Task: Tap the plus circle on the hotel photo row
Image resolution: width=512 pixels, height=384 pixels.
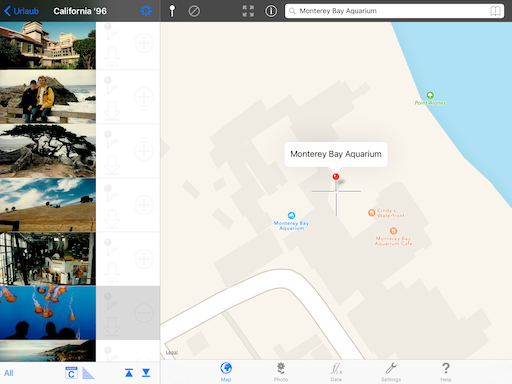Action: click(x=144, y=43)
